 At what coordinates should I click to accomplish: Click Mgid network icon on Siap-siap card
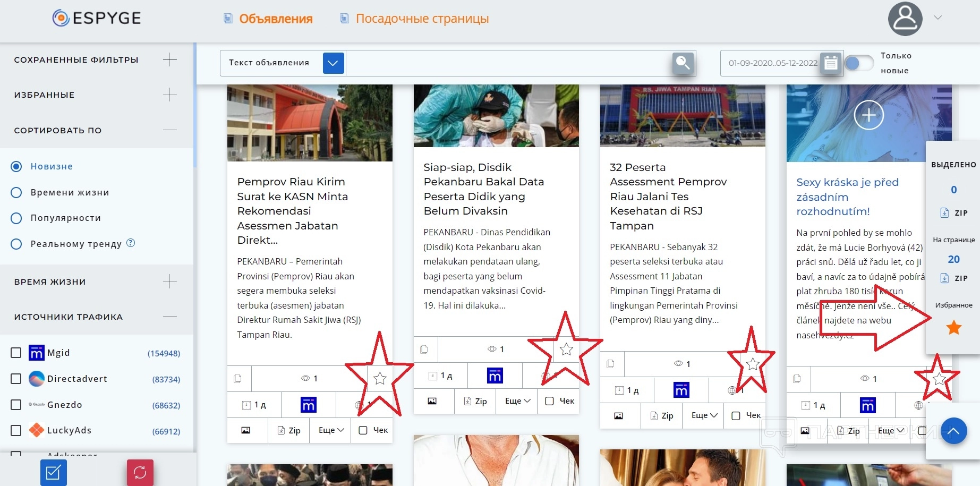pos(495,376)
